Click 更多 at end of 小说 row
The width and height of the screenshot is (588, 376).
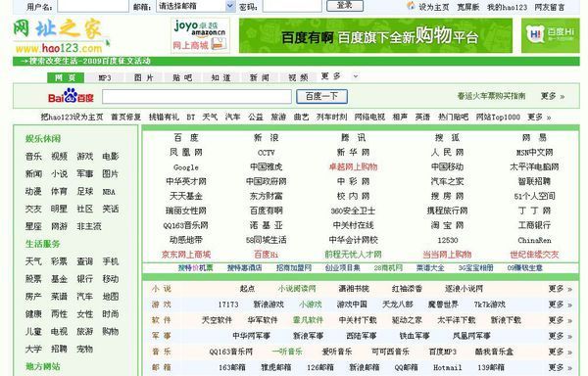[561, 289]
